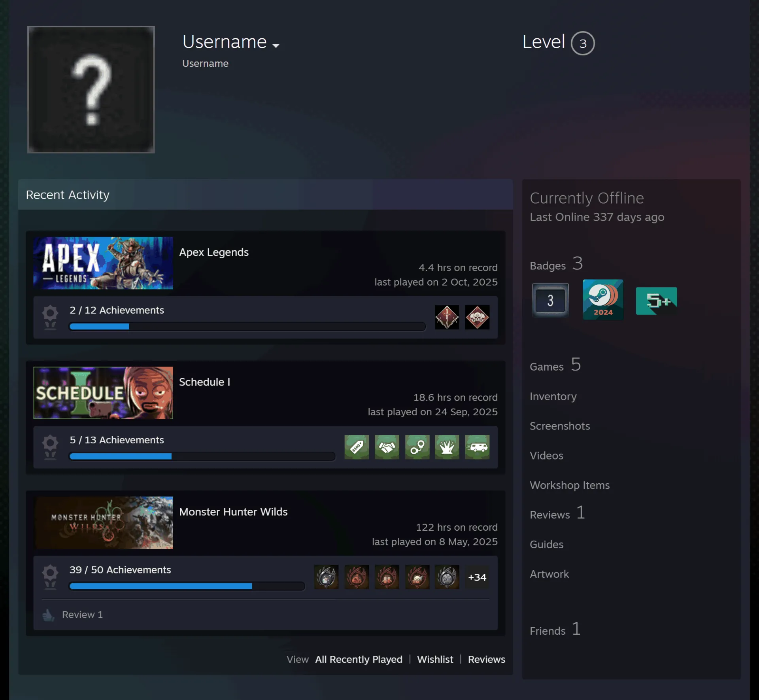The image size is (759, 700).
Task: Click Schedule I handcuffs achievement icon
Action: pyautogui.click(x=417, y=447)
